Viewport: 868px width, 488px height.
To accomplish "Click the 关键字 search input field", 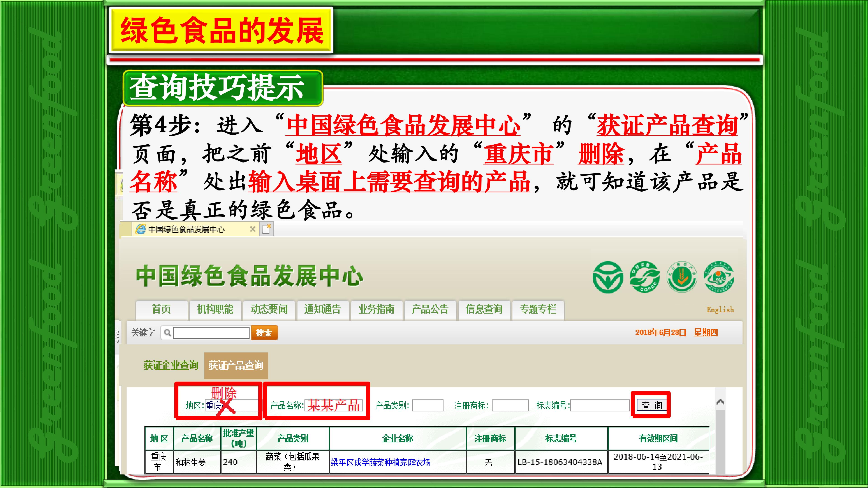I will coord(211,333).
